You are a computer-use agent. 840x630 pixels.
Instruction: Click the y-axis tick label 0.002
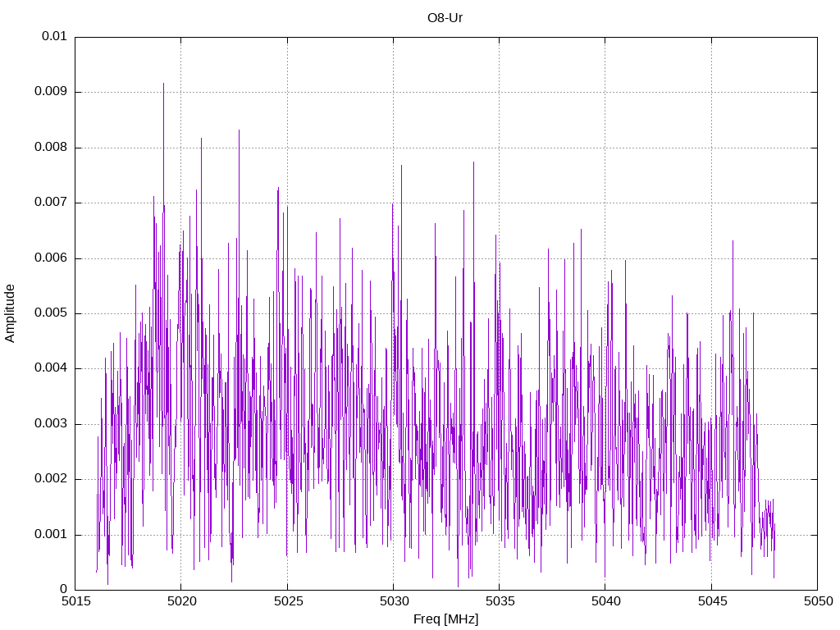click(x=51, y=479)
